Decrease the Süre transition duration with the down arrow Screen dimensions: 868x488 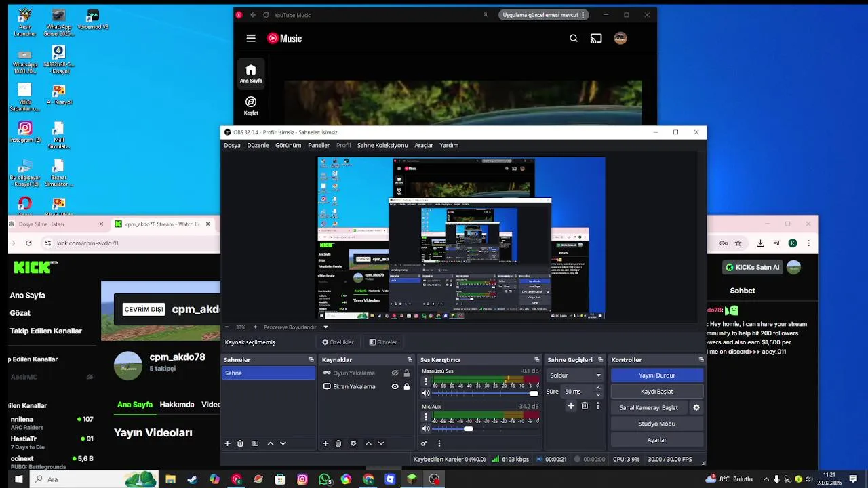point(598,394)
